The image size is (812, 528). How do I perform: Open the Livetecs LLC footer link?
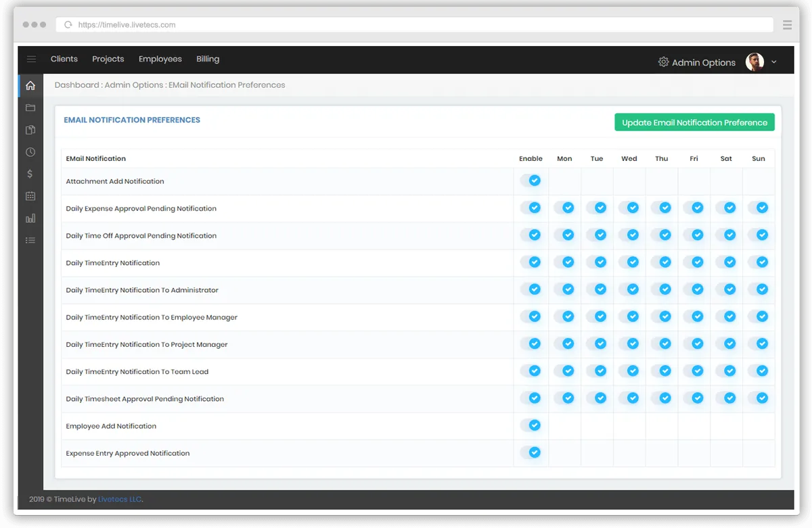point(119,500)
